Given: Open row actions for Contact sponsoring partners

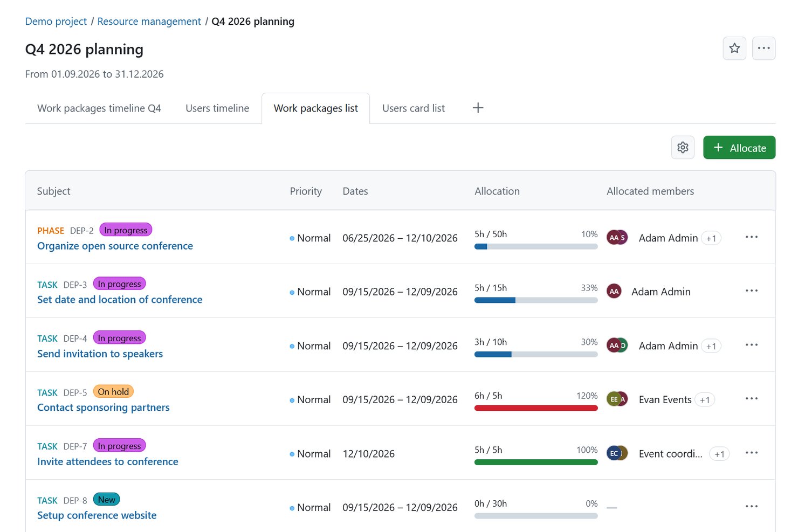Looking at the screenshot, I should click(752, 399).
